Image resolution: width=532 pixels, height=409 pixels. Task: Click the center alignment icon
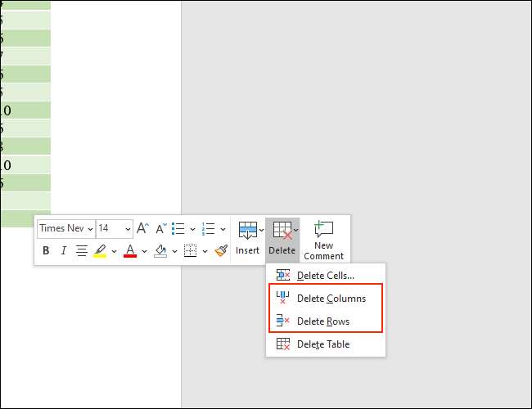pos(82,251)
